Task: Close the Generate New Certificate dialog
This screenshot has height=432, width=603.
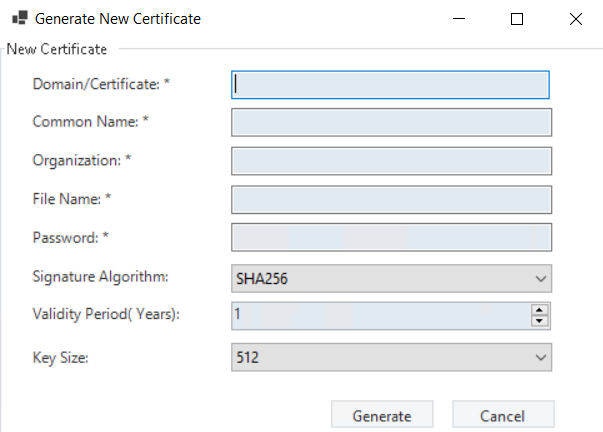Action: pos(575,18)
